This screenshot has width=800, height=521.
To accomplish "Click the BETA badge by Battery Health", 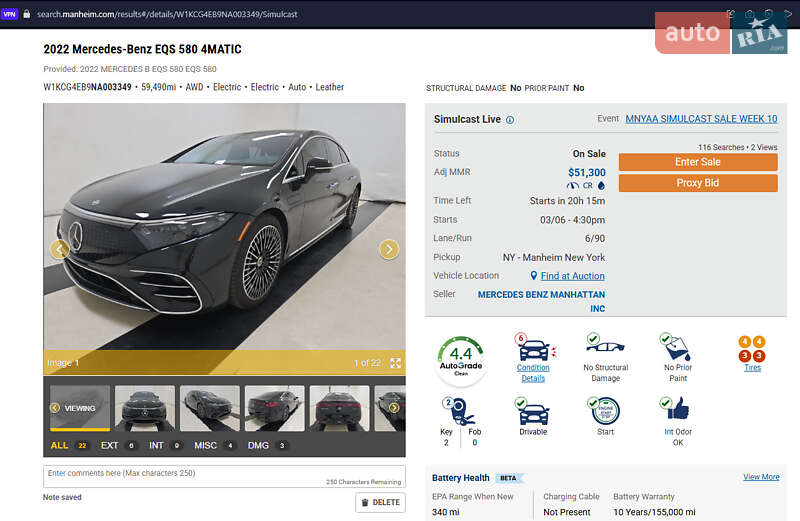I will pyautogui.click(x=508, y=478).
